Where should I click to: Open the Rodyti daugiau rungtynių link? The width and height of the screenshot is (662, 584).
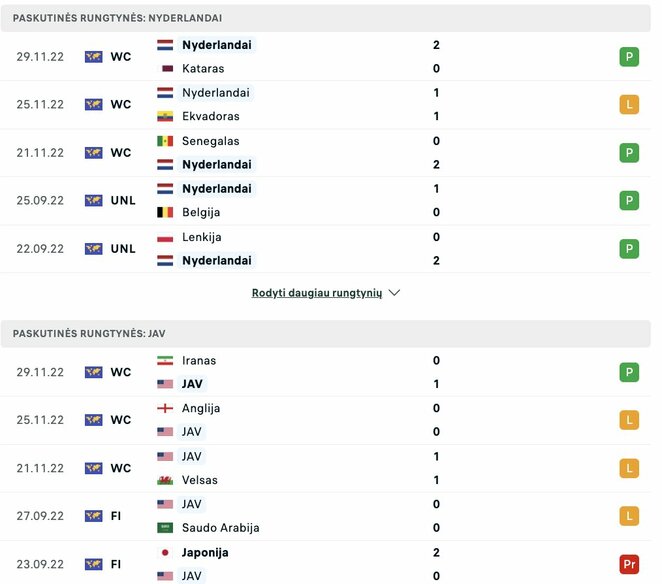pos(317,293)
